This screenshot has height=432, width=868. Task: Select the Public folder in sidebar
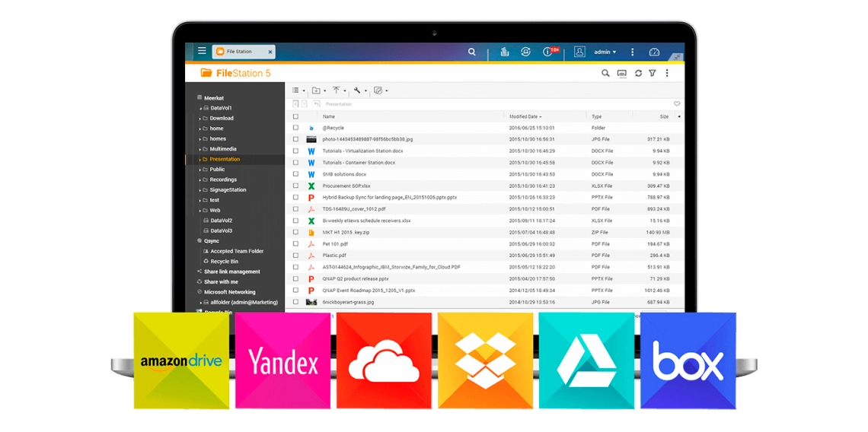[x=217, y=170]
